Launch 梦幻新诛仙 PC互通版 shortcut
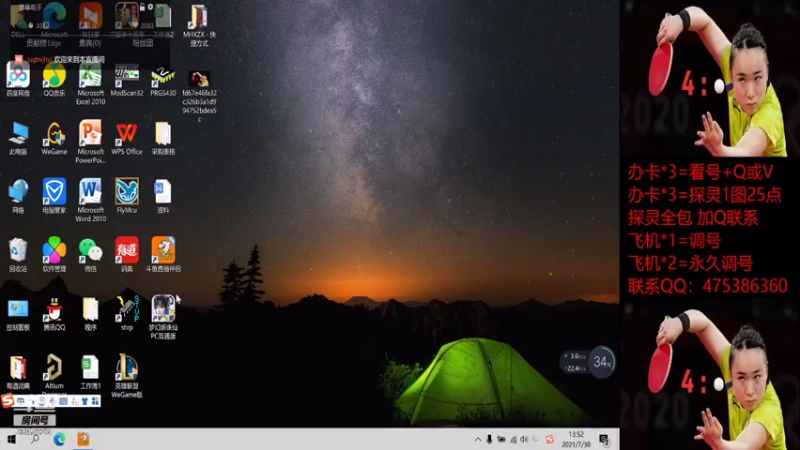This screenshot has width=800, height=450. pos(163,317)
